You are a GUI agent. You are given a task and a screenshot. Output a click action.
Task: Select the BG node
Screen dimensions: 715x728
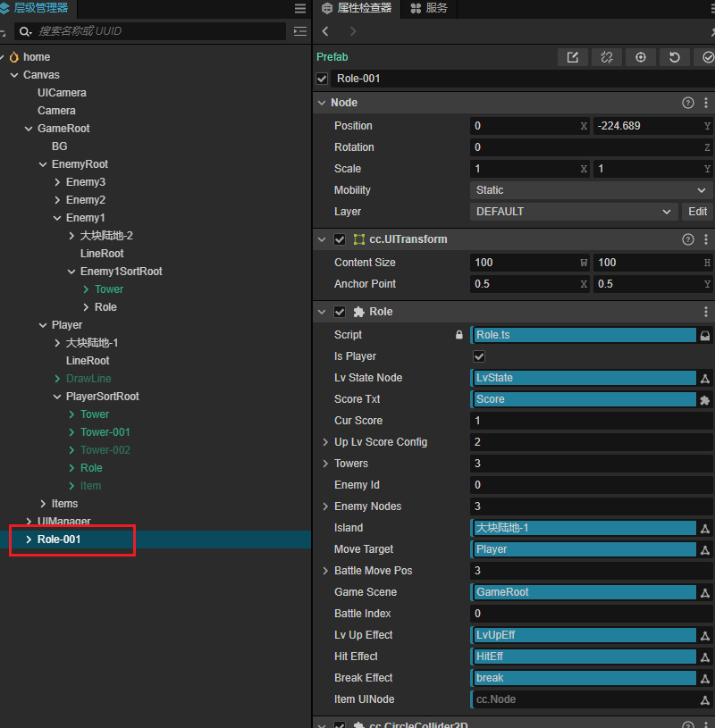coord(60,146)
